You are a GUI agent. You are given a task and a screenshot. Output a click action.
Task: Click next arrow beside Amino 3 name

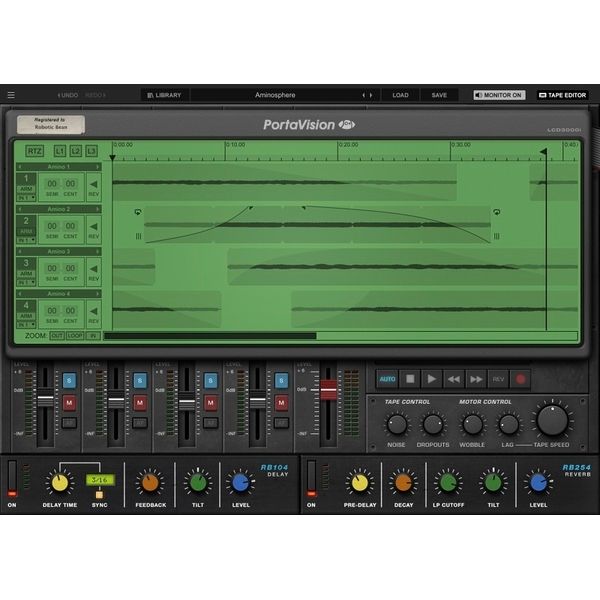coord(98,251)
